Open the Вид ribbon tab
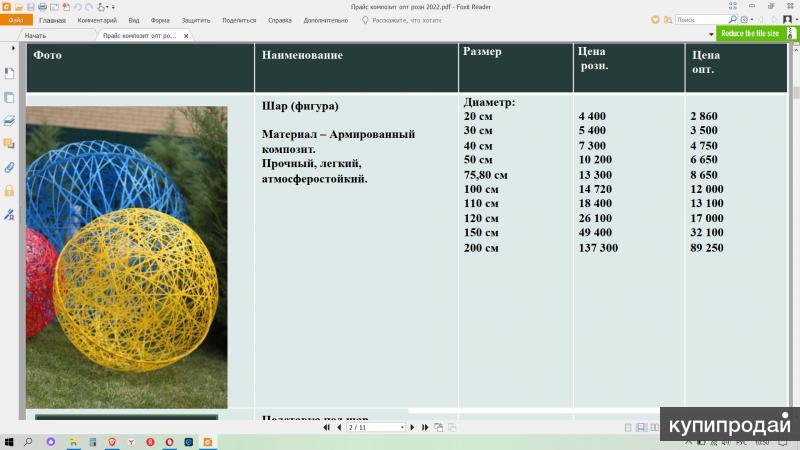 (134, 20)
